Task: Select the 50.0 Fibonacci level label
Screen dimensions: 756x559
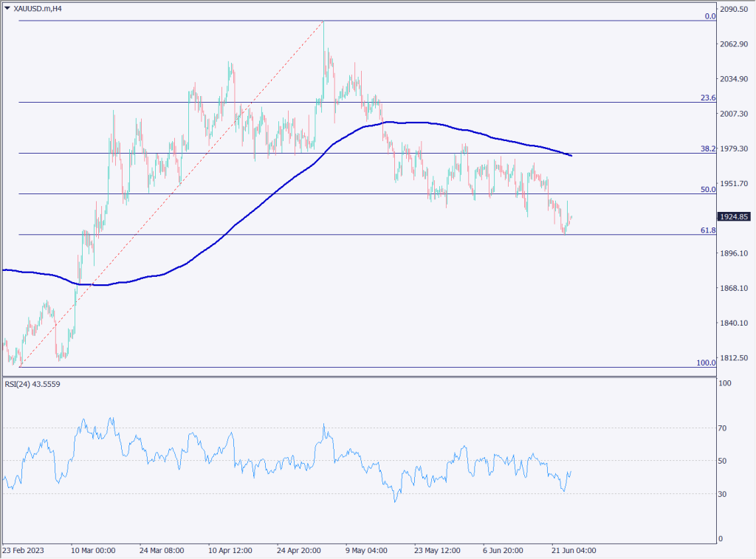Action: [x=708, y=190]
